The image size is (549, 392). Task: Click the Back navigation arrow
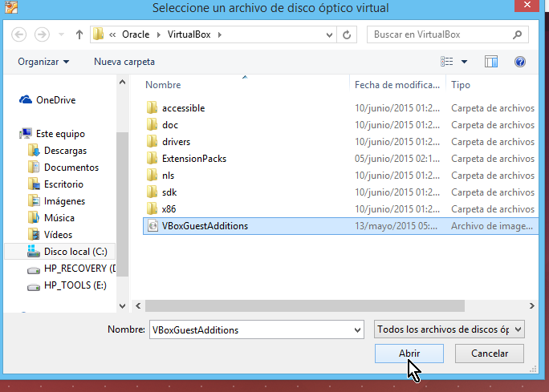(19, 34)
